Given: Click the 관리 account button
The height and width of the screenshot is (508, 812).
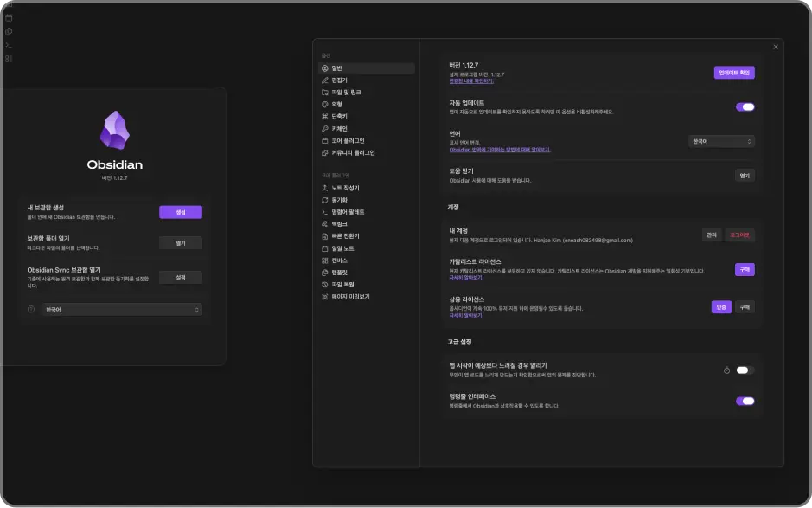Looking at the screenshot, I should click(x=711, y=235).
